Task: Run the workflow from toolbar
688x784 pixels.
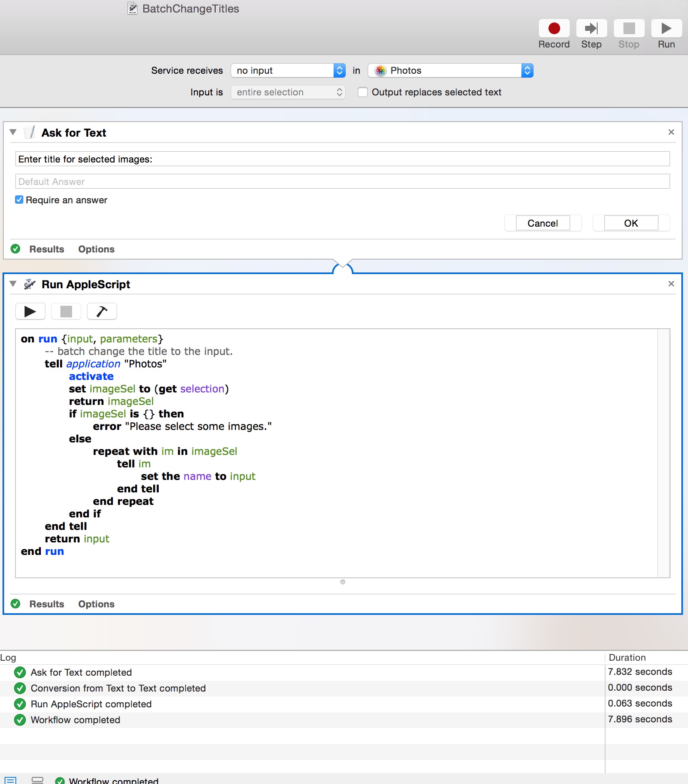Action: click(x=666, y=29)
